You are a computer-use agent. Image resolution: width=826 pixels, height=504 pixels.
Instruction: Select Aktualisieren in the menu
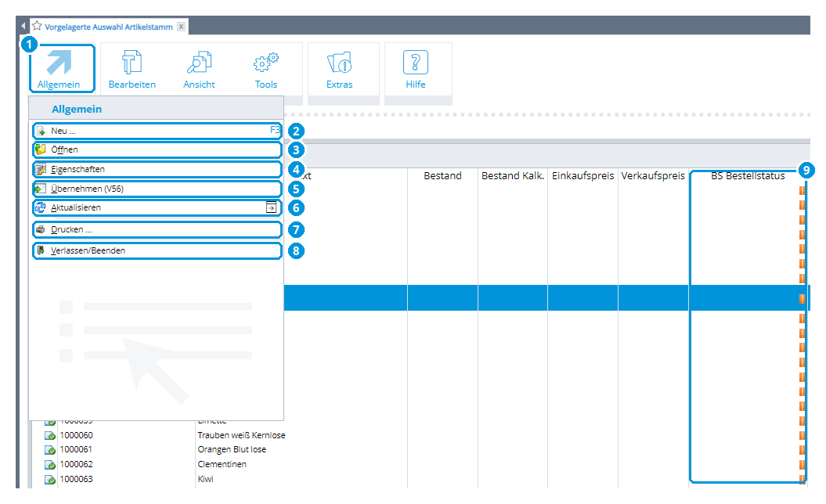157,207
